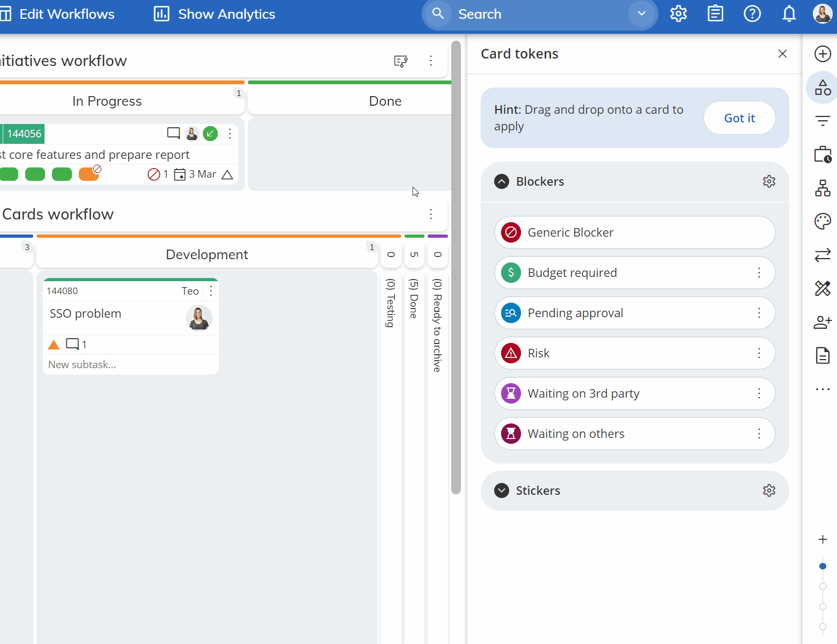
Task: Open Blockers settings gear
Action: point(769,181)
